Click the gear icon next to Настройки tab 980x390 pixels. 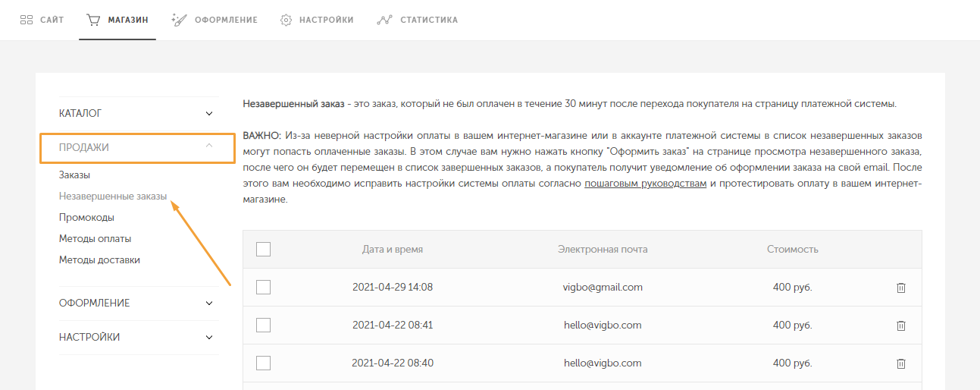286,20
